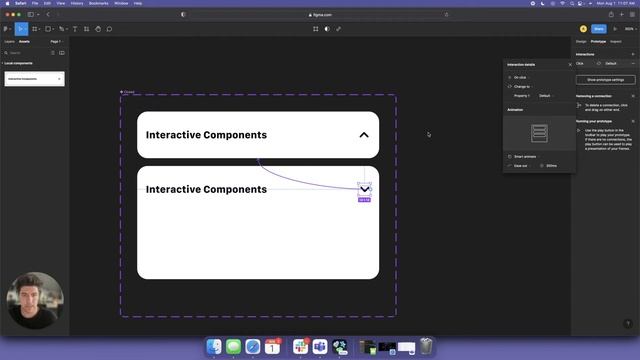Open the team library book icon
Image resolution: width=640 pixels, height=360 pixels.
coord(62,53)
